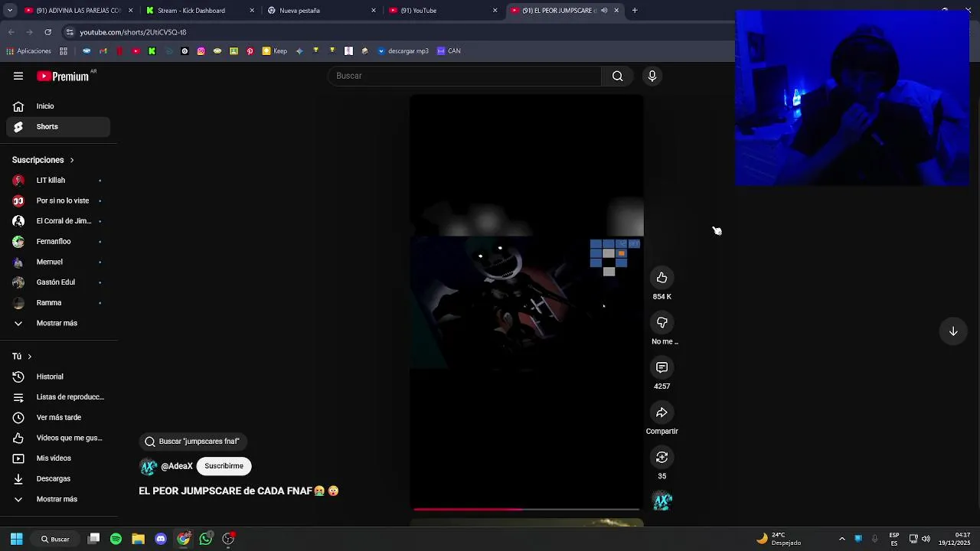980x551 pixels.
Task: Open Spotify from the taskbar
Action: [116, 539]
